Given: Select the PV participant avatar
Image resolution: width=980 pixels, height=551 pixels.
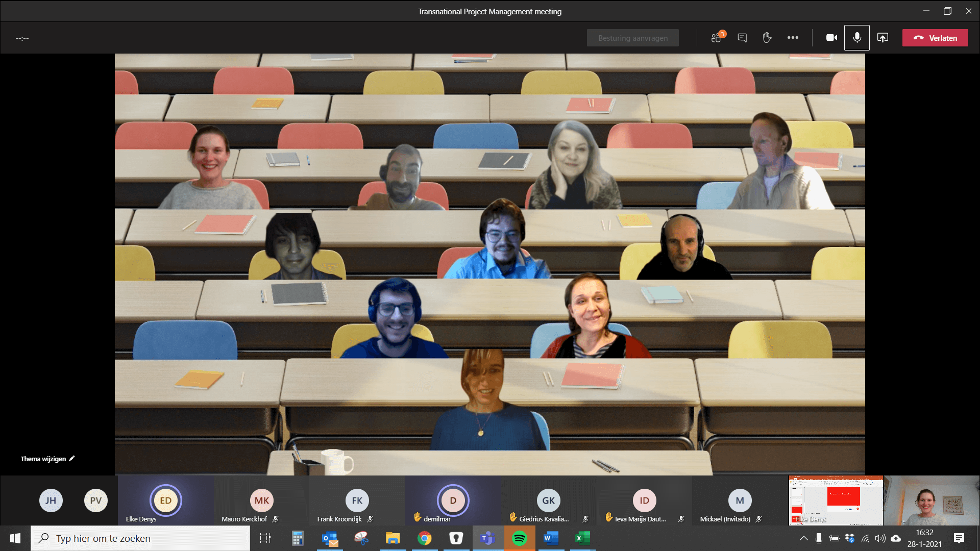Looking at the screenshot, I should pos(95,500).
